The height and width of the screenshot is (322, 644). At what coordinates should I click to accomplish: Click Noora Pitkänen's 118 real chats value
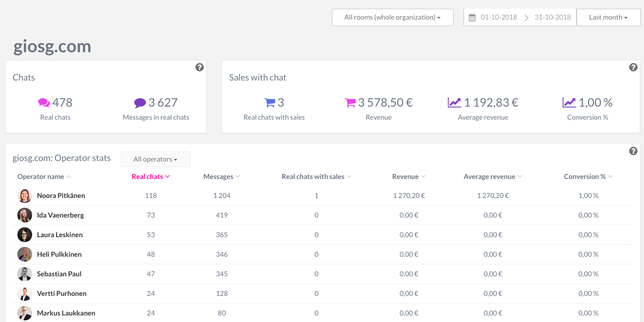pos(151,195)
